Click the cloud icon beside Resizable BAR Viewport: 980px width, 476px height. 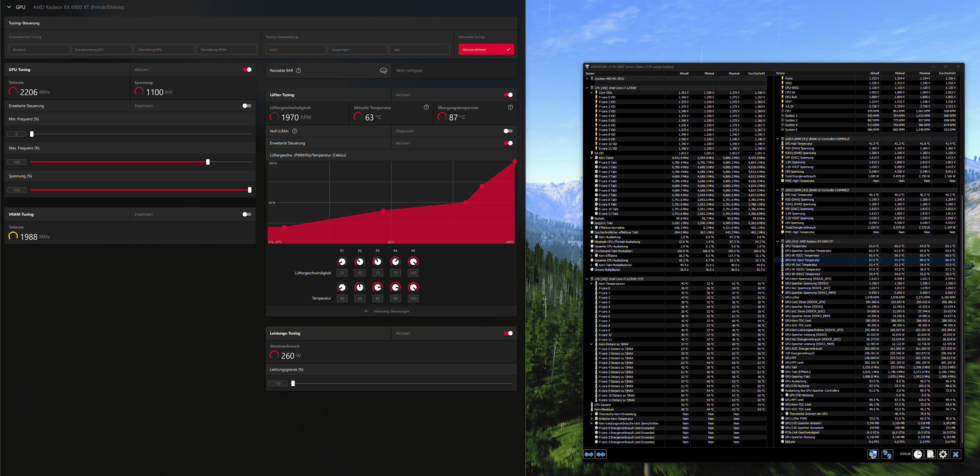[383, 70]
